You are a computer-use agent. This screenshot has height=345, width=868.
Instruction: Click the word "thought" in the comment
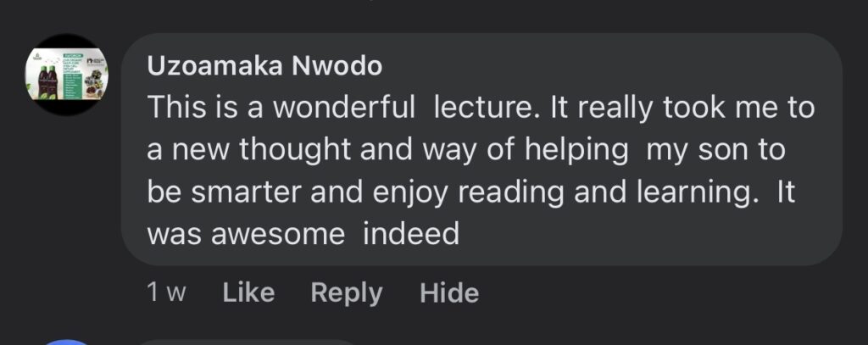(293, 151)
